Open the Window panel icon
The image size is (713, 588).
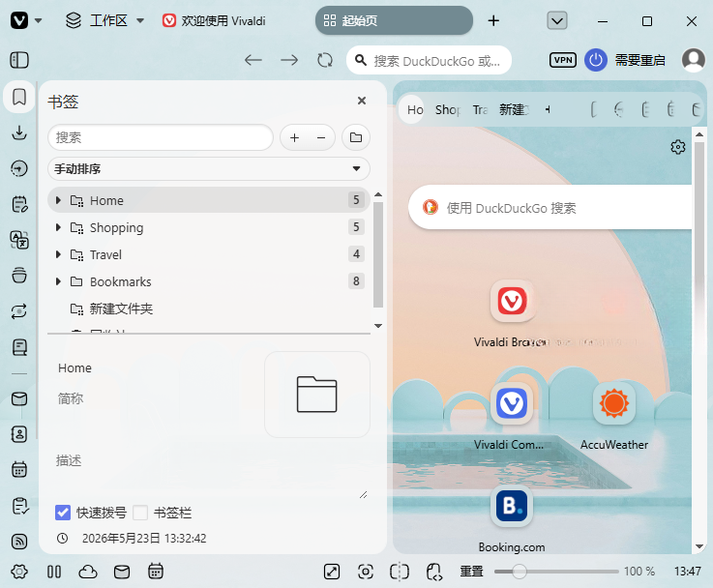19,276
